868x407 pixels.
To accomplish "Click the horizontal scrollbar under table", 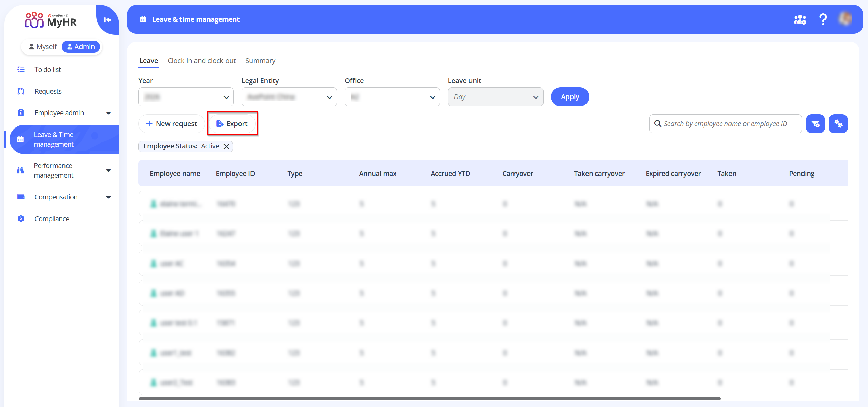I will pos(429,398).
